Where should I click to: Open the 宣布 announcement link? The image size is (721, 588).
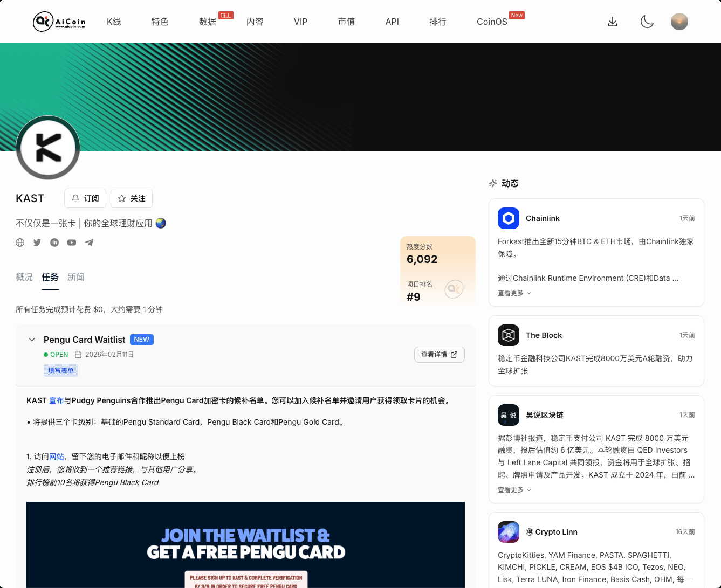(x=57, y=400)
